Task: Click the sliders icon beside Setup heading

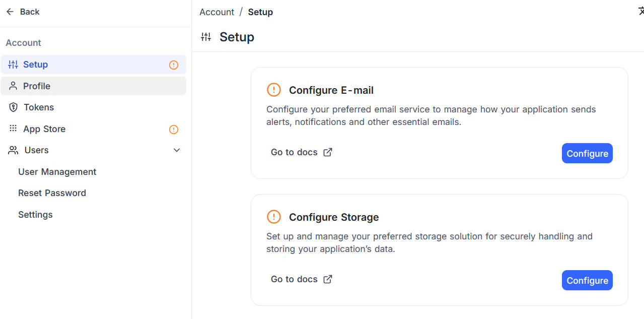Action: coord(206,37)
